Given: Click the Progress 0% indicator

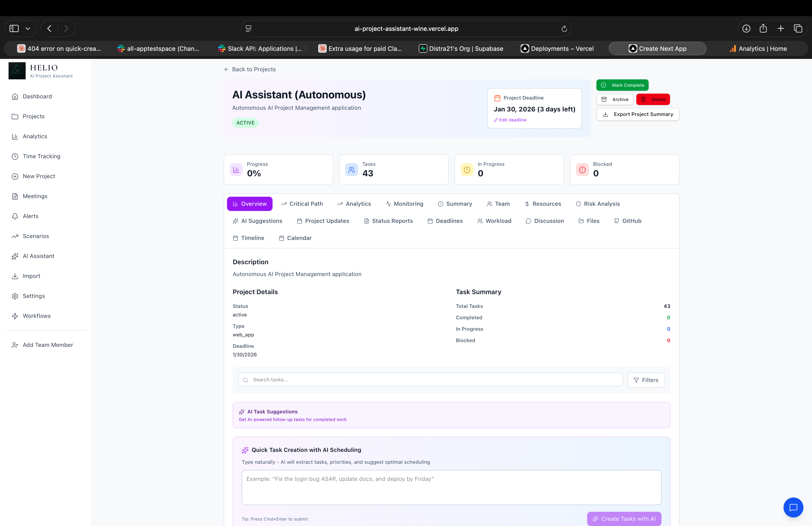Looking at the screenshot, I should pyautogui.click(x=279, y=170).
